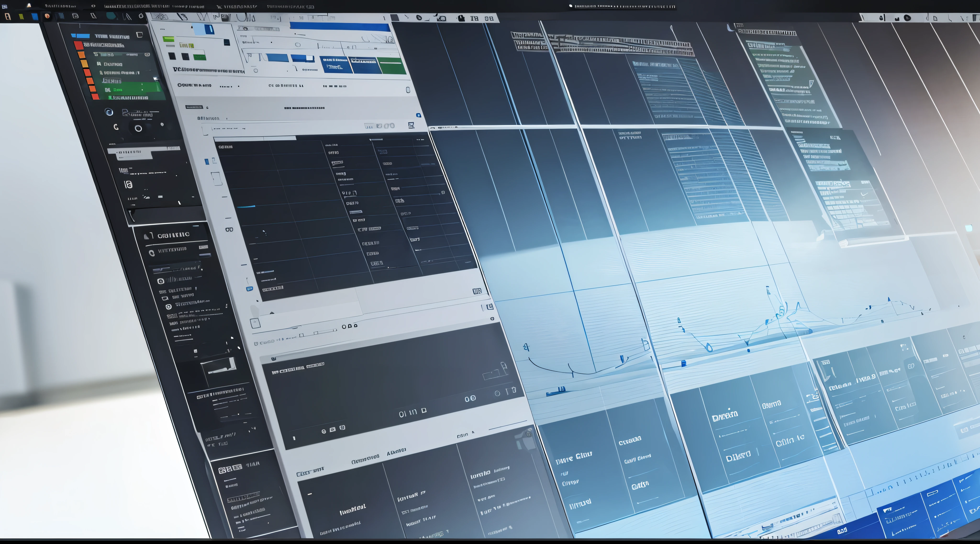This screenshot has height=544, width=980.
Task: Click the green tile at the right end of the blue tile row
Action: pyautogui.click(x=391, y=65)
